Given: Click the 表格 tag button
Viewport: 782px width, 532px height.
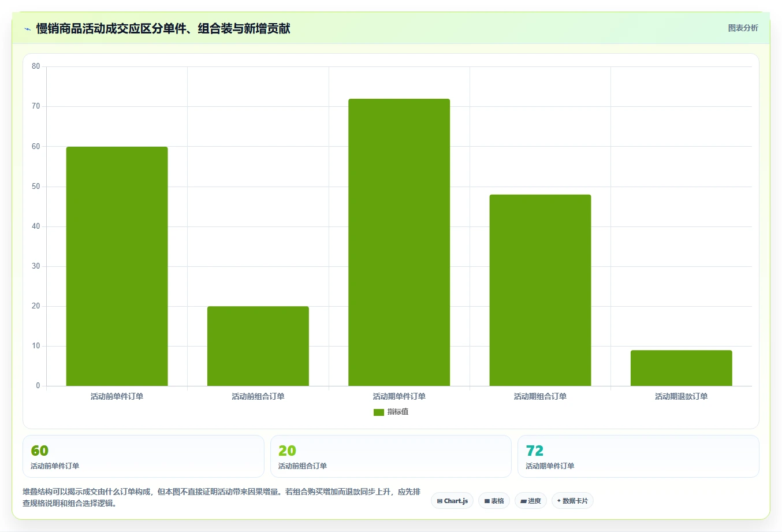Looking at the screenshot, I should (494, 501).
